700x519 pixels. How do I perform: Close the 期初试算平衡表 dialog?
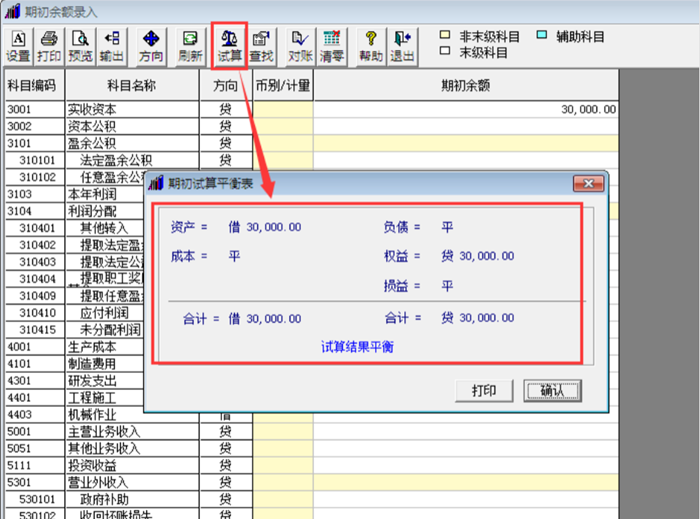tap(588, 183)
